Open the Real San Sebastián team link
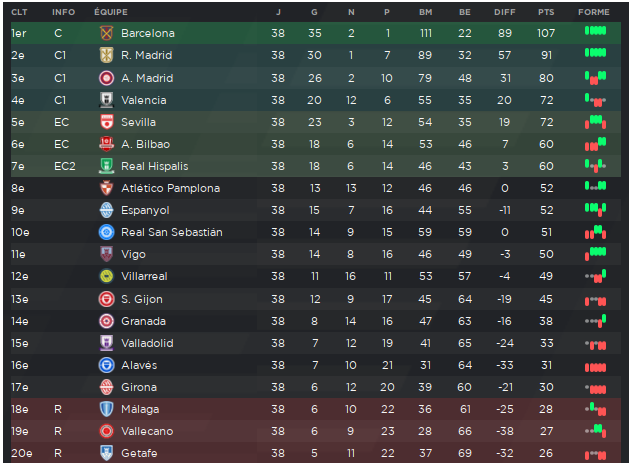The width and height of the screenshot is (632, 465). (172, 232)
